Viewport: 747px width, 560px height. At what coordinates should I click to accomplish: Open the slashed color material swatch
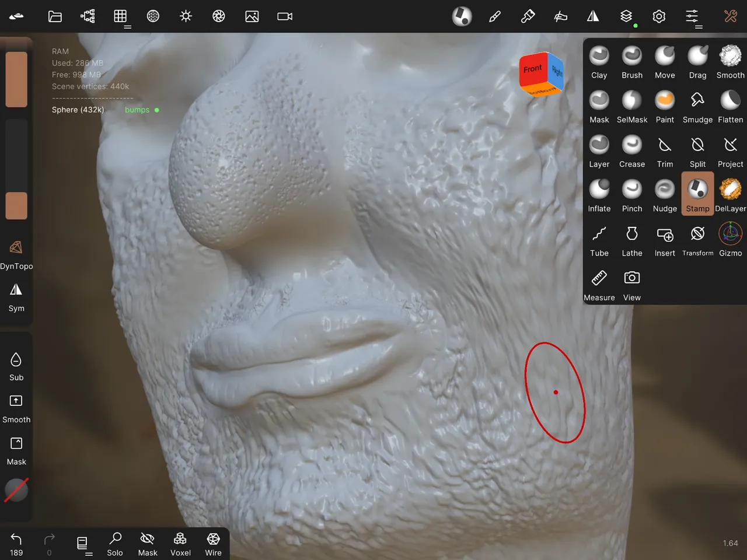(16, 490)
